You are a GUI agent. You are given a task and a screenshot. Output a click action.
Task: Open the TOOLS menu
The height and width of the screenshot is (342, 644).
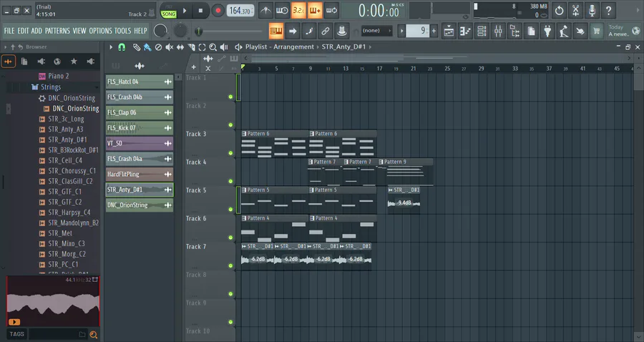click(122, 31)
